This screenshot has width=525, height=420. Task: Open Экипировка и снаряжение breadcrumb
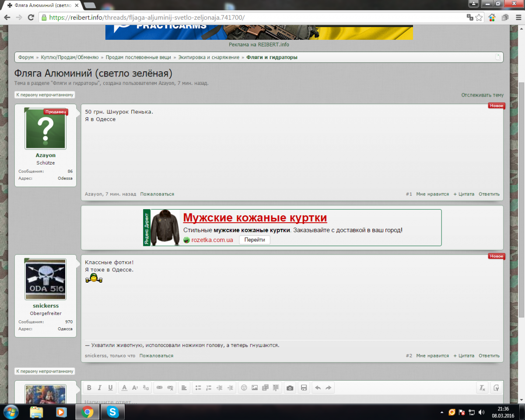coord(209,57)
